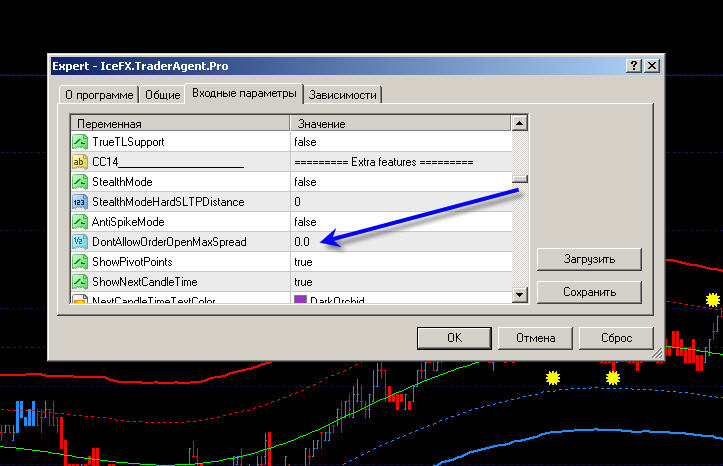The width and height of the screenshot is (723, 466).
Task: Click the StealthModeHardSLTPDistance integer icon
Action: (80, 201)
